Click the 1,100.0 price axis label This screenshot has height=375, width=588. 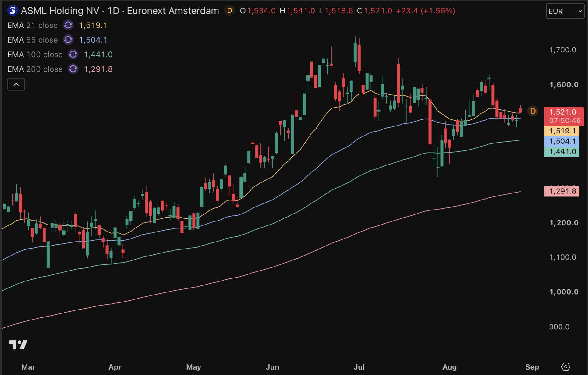[x=563, y=257]
